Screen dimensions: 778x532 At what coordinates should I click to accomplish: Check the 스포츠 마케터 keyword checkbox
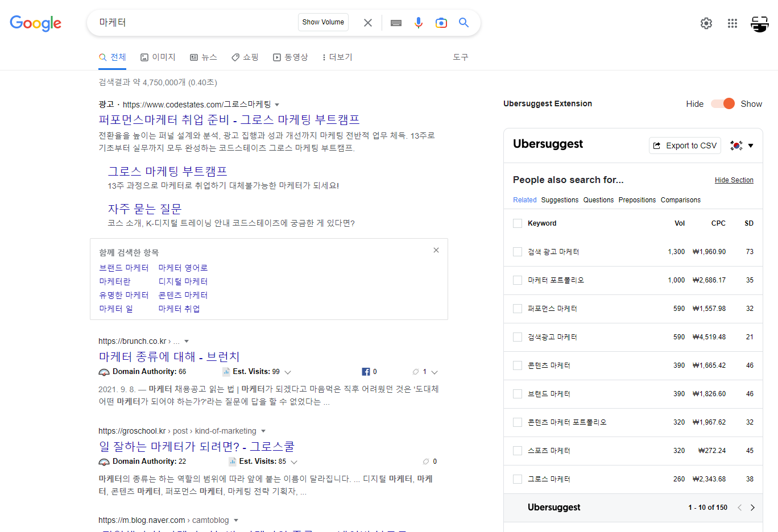pyautogui.click(x=518, y=451)
